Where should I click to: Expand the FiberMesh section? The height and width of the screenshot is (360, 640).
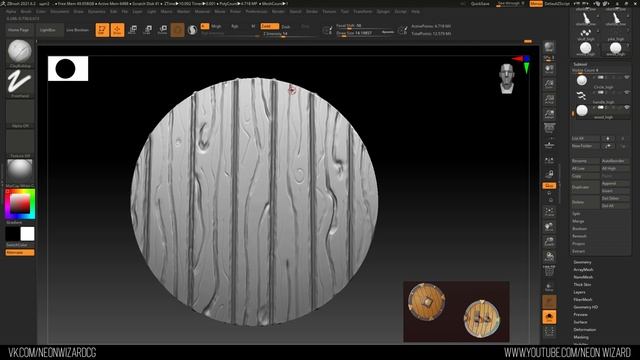coord(583,300)
